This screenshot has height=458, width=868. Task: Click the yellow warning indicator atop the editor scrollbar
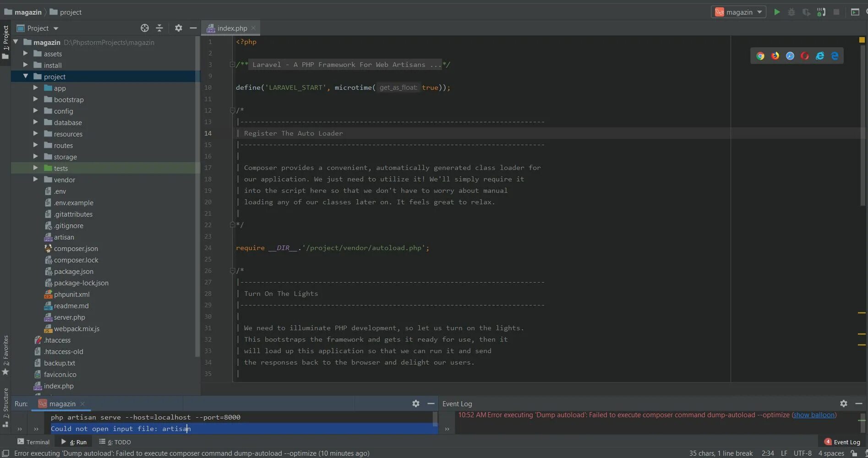pos(862,40)
